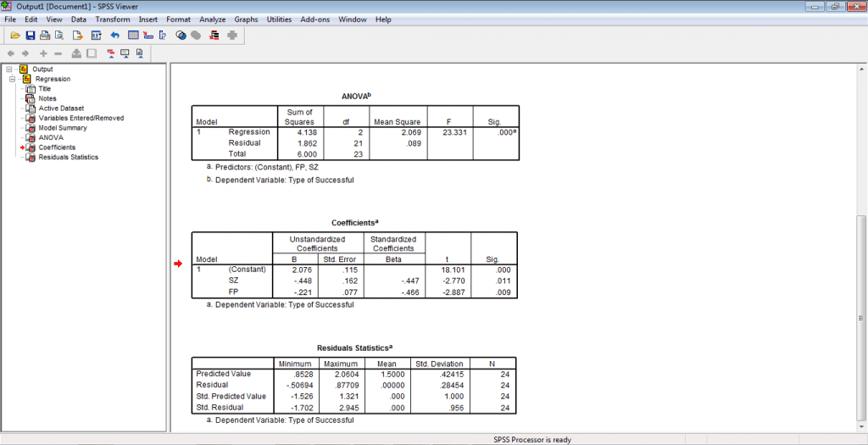
Task: Select the Notes item in outline
Action: pos(47,98)
